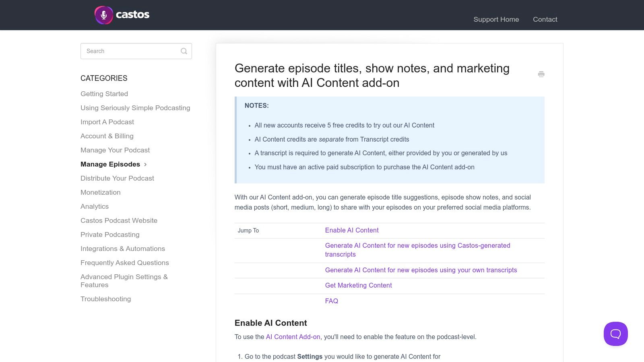Open the Troubleshooting category
This screenshot has width=644, height=362.
[x=106, y=299]
